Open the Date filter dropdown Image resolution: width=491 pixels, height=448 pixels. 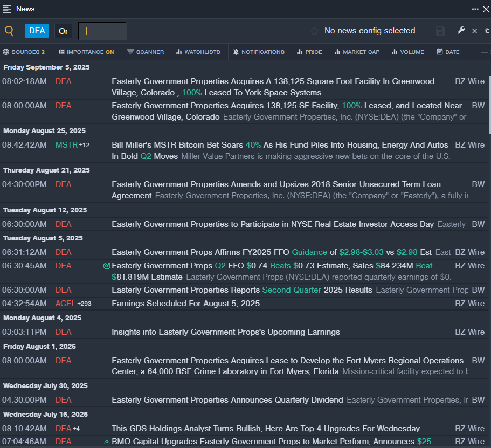[x=448, y=52]
